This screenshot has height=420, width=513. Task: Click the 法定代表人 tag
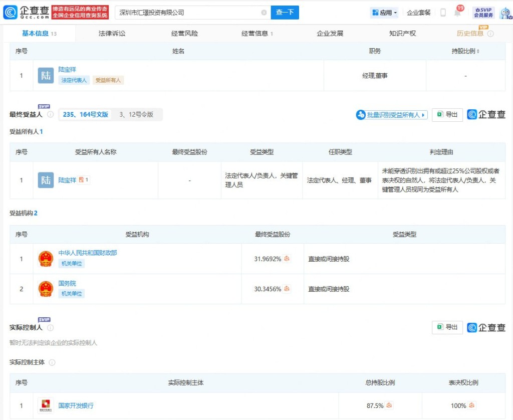[74, 80]
